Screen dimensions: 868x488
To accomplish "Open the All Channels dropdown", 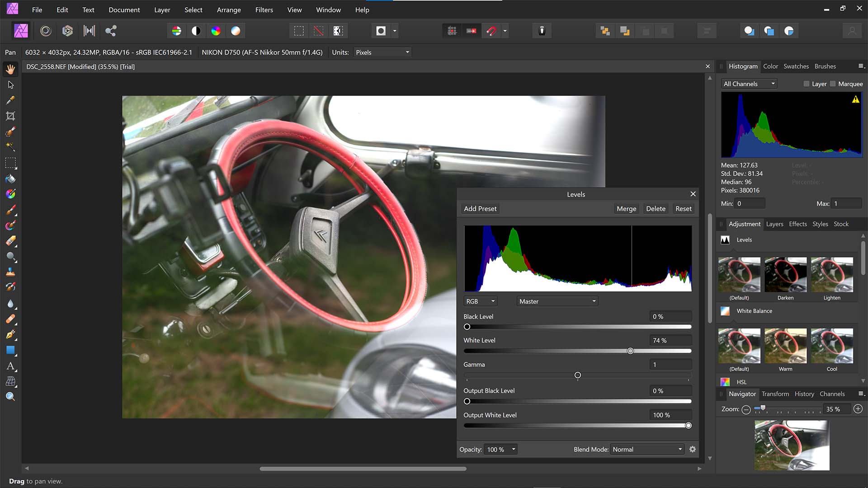I will [x=749, y=84].
